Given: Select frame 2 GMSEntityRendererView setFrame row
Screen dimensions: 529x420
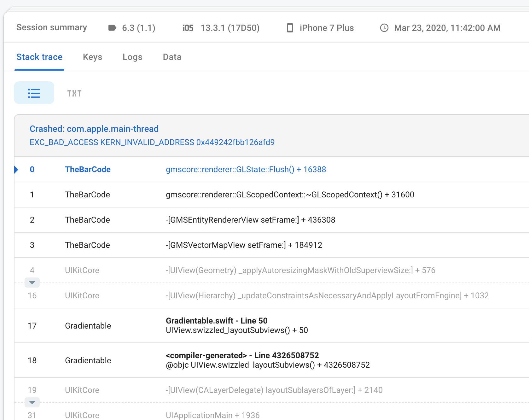Looking at the screenshot, I should tap(250, 220).
